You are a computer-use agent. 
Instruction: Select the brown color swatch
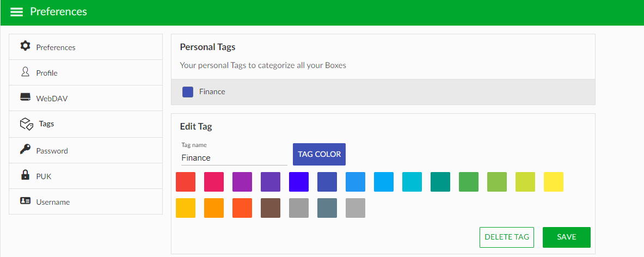point(271,208)
